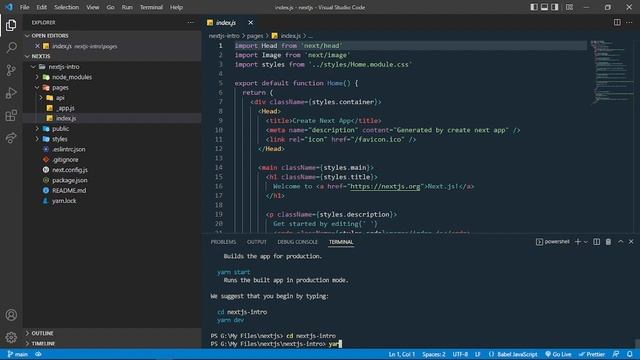The height and width of the screenshot is (360, 640).
Task: Close index.js in Open Editors list
Action: [x=37, y=46]
